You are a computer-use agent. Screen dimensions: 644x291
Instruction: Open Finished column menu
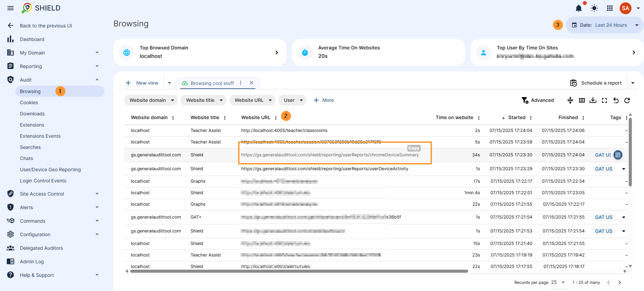click(x=583, y=118)
